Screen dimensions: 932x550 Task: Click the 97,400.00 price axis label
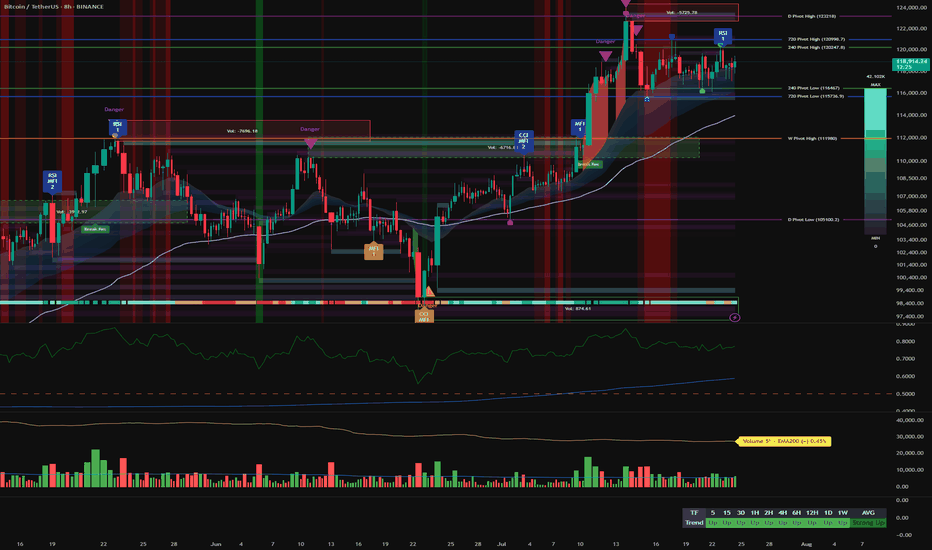click(912, 316)
